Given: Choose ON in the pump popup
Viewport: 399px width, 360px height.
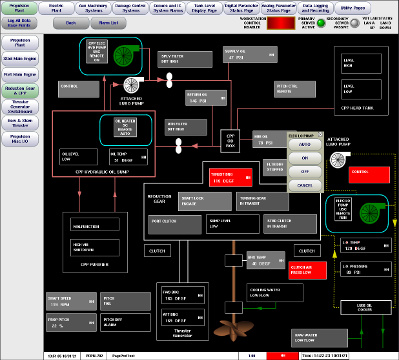Looking at the screenshot, I should (x=305, y=158).
